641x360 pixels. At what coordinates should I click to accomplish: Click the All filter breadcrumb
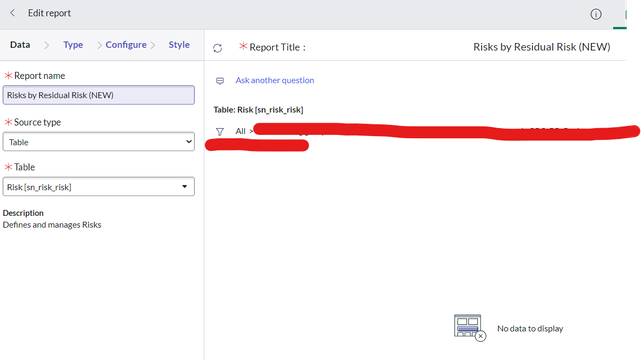click(x=240, y=131)
